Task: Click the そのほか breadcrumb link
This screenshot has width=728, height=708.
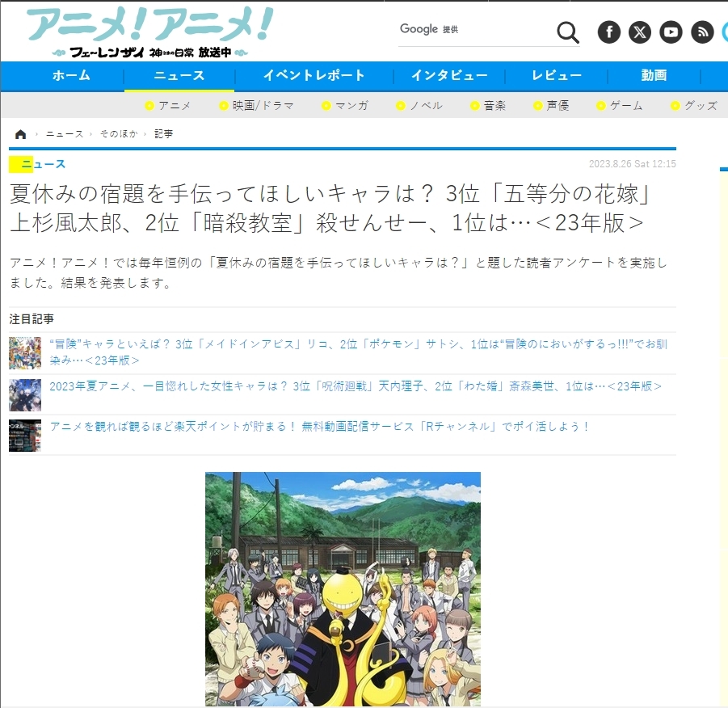Action: (119, 134)
